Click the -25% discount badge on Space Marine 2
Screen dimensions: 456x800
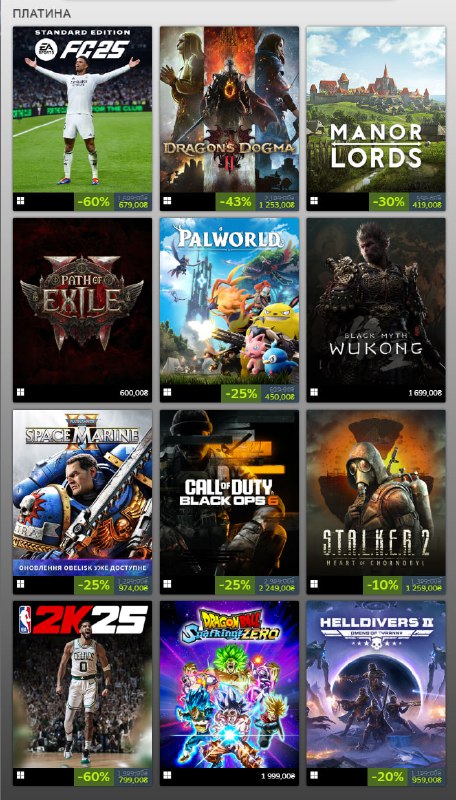pos(94,585)
